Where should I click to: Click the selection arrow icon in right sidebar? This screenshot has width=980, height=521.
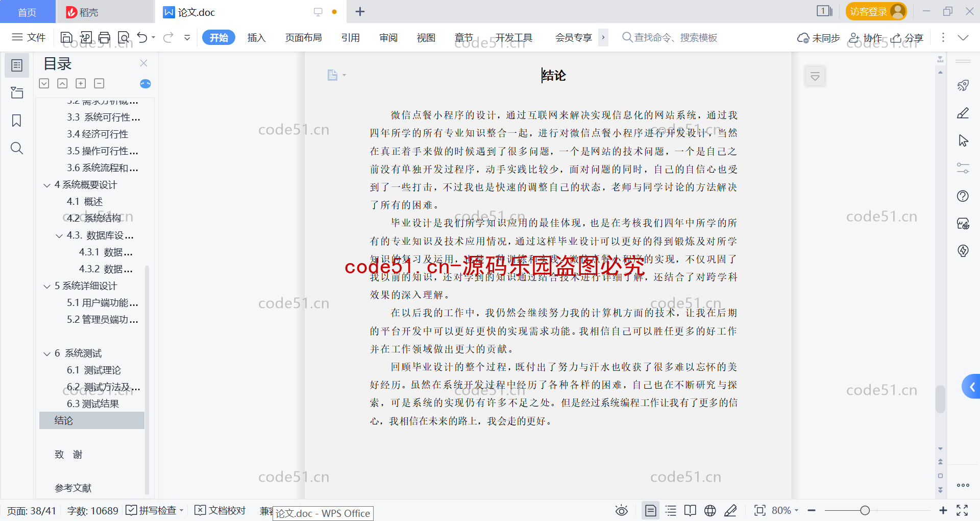click(963, 140)
